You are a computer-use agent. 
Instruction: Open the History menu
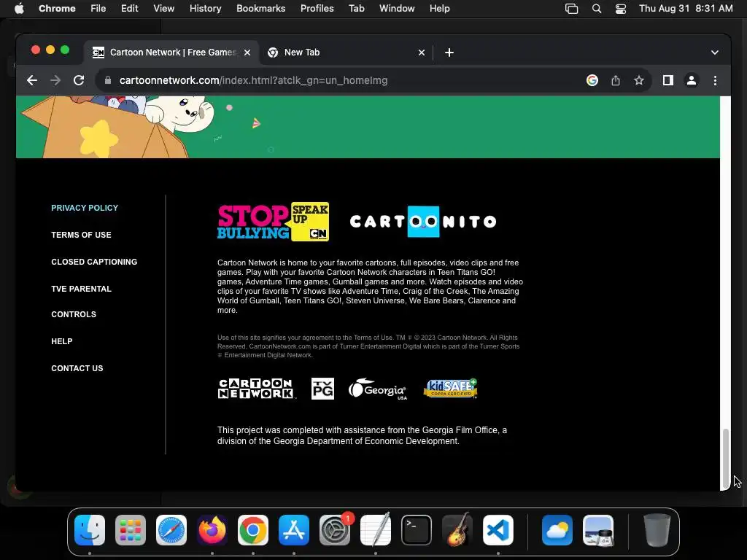pyautogui.click(x=205, y=9)
